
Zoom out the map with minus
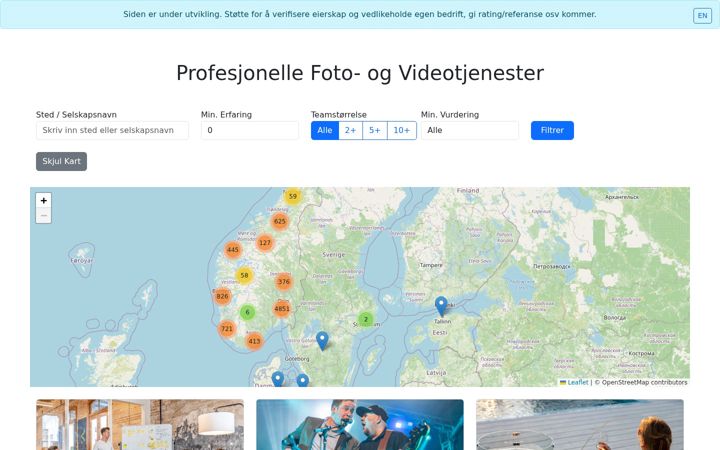click(44, 215)
